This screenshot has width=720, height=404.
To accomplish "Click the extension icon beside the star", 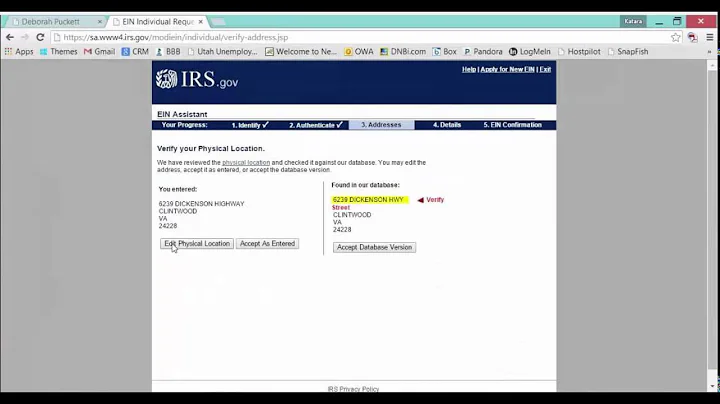I will pos(692,38).
